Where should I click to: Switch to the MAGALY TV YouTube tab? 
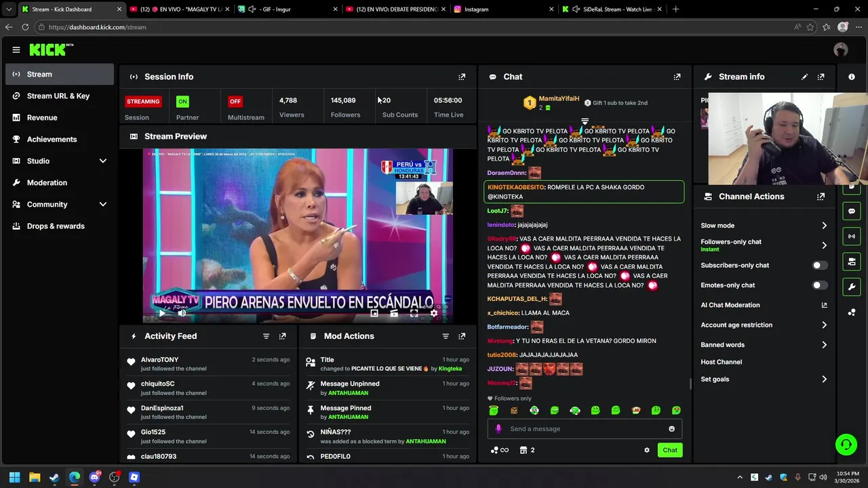click(180, 9)
